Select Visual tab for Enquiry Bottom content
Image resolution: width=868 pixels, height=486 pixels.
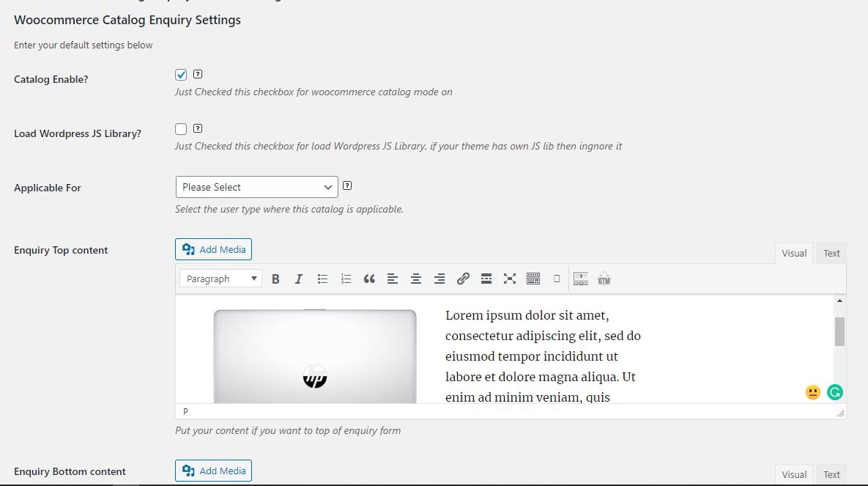point(794,474)
